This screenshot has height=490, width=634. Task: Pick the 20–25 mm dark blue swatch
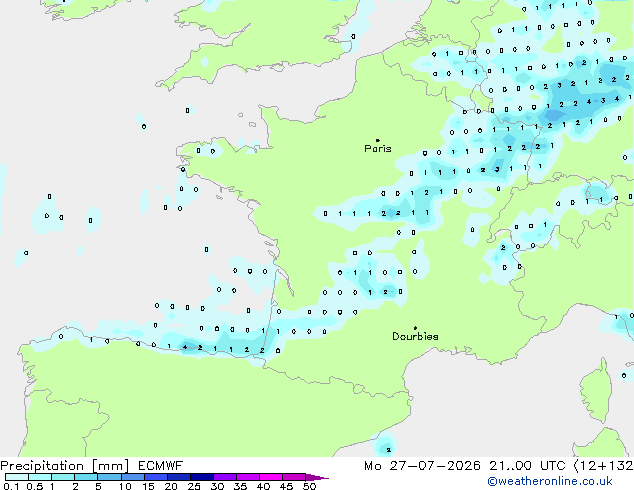[178, 477]
